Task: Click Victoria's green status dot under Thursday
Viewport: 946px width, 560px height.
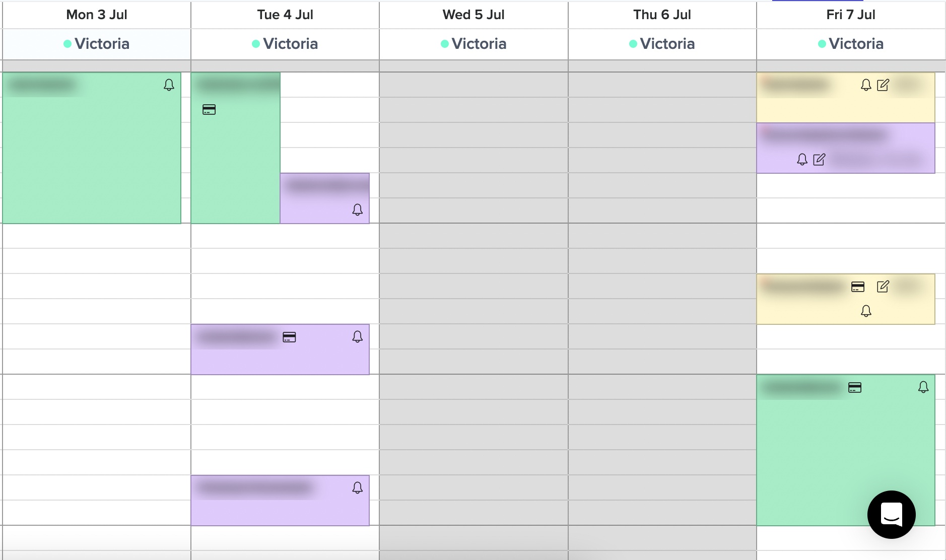Action: tap(633, 44)
